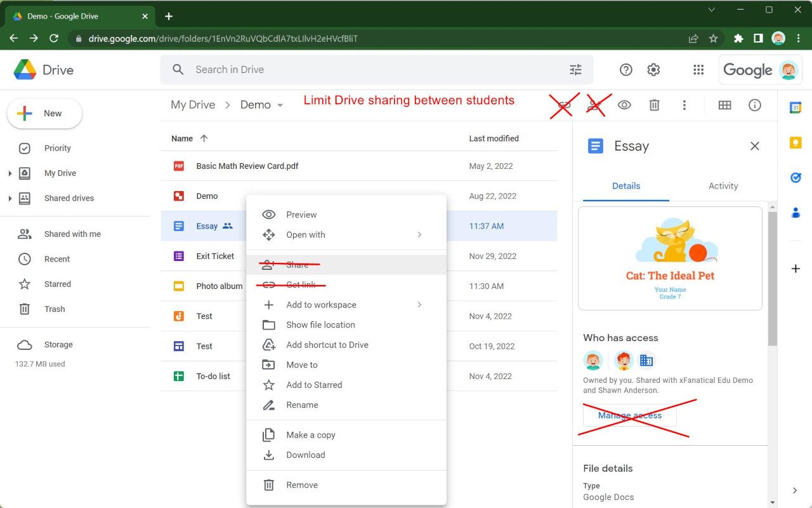Expand the Shared drives tree arrow
The width and height of the screenshot is (812, 508).
tap(10, 199)
